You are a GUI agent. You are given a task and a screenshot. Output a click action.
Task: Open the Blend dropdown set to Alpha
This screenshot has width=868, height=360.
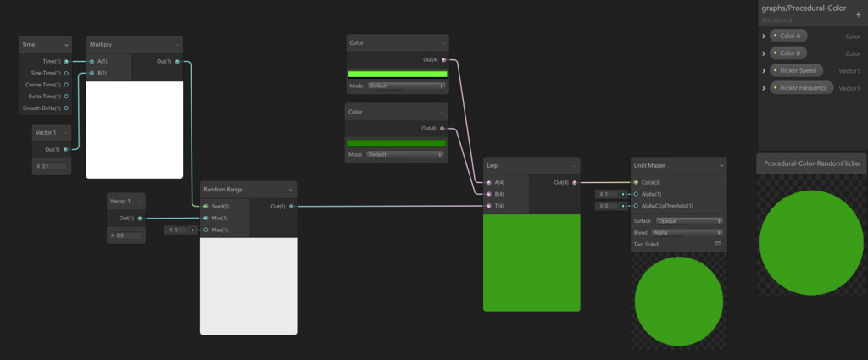point(687,233)
